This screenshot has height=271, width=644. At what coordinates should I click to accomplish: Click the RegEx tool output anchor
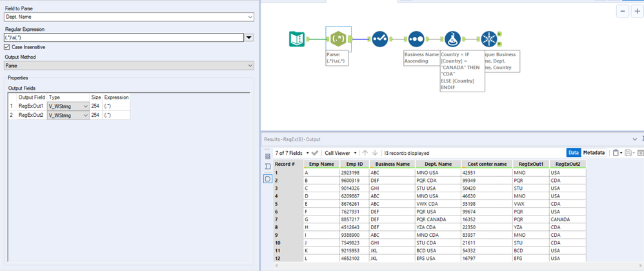(350, 39)
